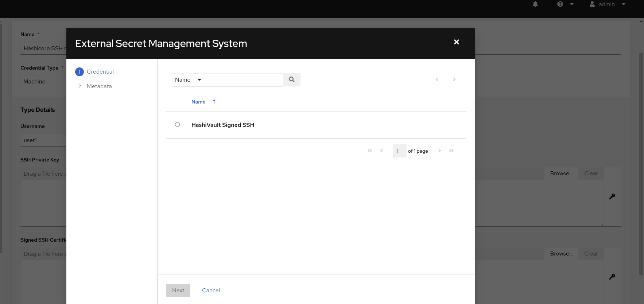Go to first page double-chevron icon
This screenshot has width=644, height=304.
coord(370,151)
